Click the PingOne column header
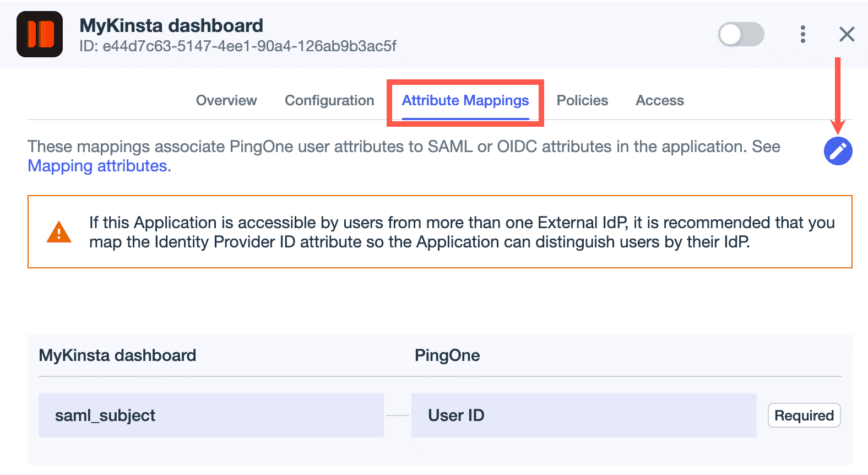868x475 pixels. 447,355
